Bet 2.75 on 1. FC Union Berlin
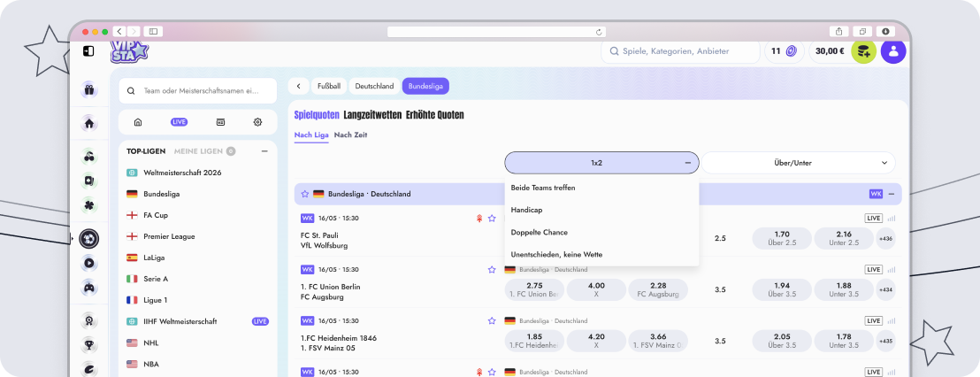 pos(534,290)
